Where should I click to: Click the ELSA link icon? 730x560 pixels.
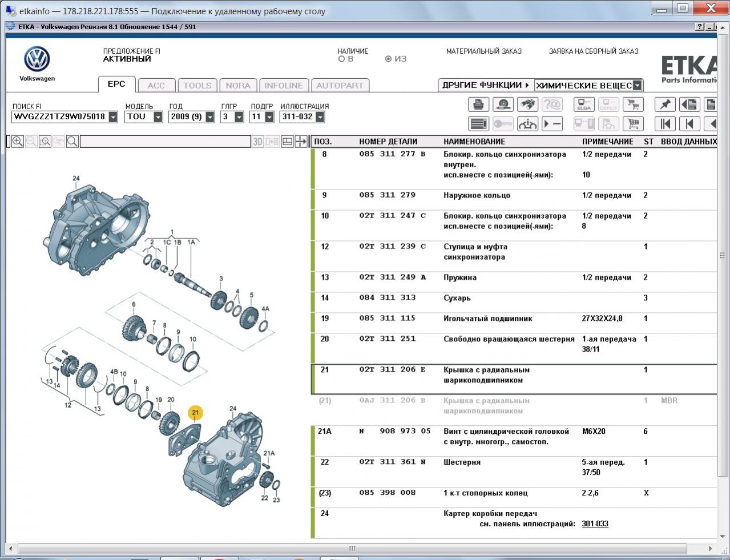(x=584, y=104)
